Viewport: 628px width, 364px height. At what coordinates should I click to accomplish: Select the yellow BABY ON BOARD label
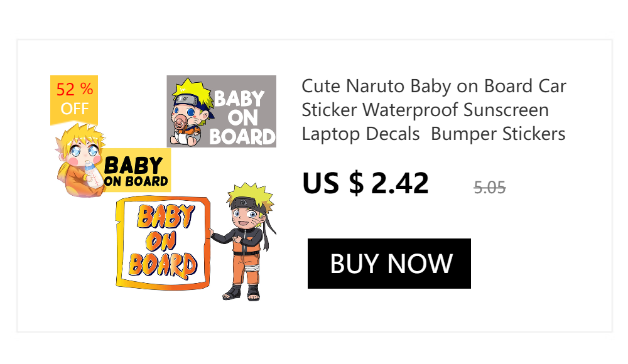point(136,170)
